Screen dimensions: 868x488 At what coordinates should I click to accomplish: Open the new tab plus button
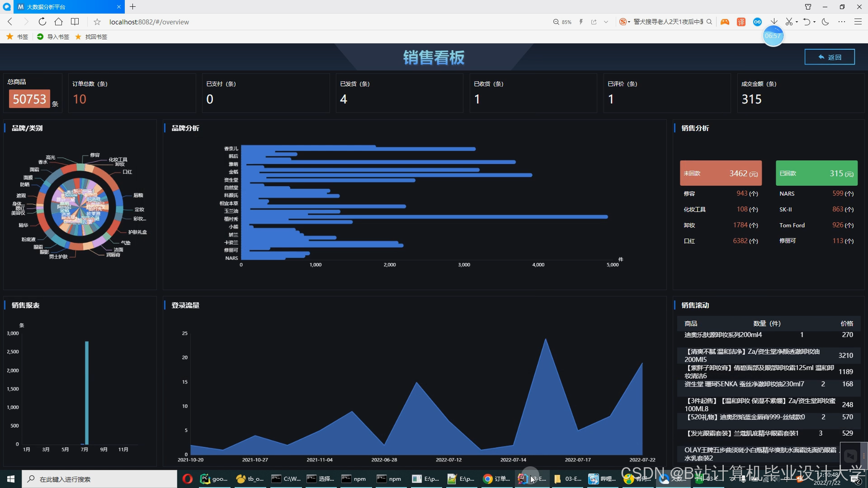click(132, 7)
